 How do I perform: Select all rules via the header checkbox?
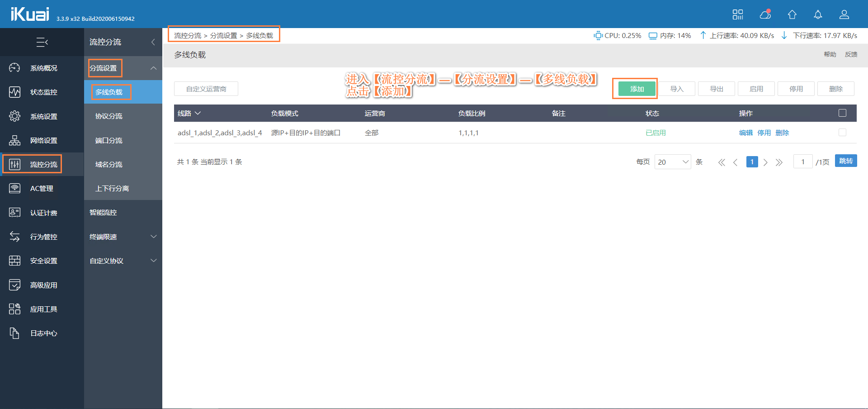tap(842, 113)
